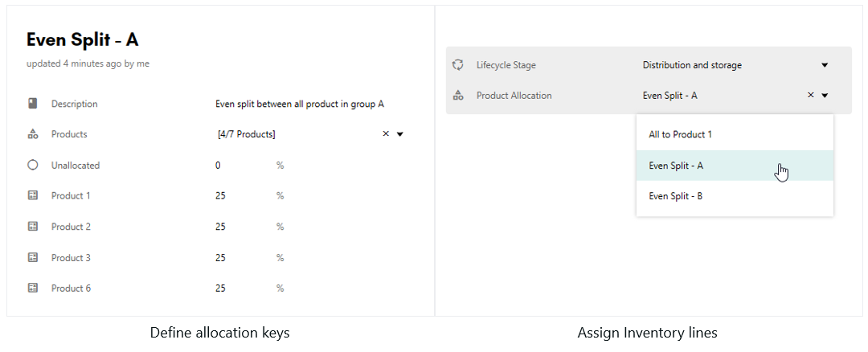Open the Lifecycle Stage dropdown arrow
868x352 pixels.
pyautogui.click(x=825, y=65)
